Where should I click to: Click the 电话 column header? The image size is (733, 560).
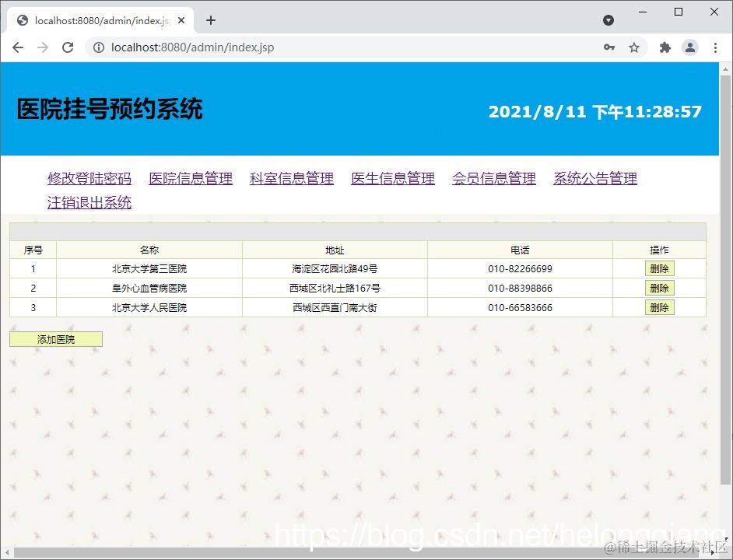(x=520, y=250)
